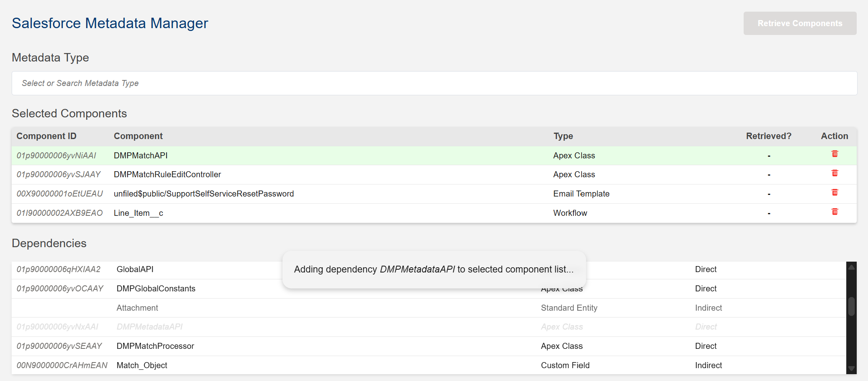Delete the Line_Item__c workflow component
868x381 pixels.
[835, 212]
